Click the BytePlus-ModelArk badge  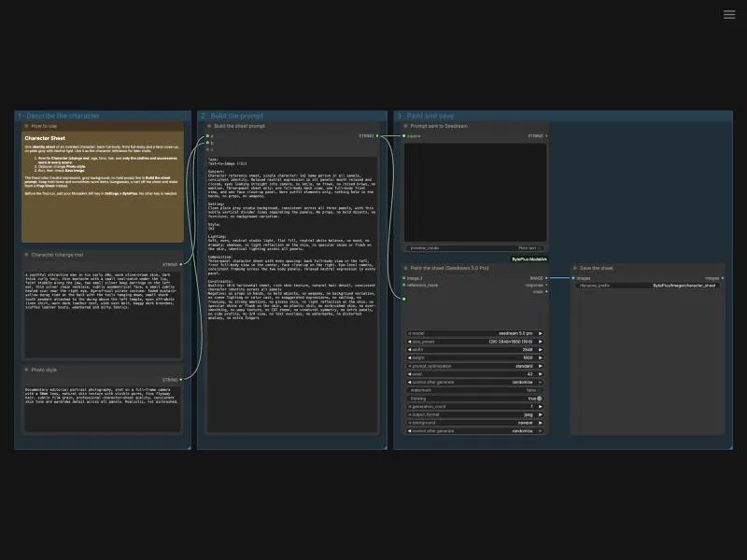[x=529, y=259]
